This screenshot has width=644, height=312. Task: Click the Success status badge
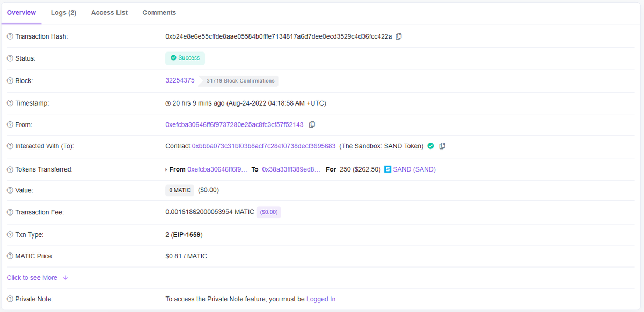pos(185,58)
